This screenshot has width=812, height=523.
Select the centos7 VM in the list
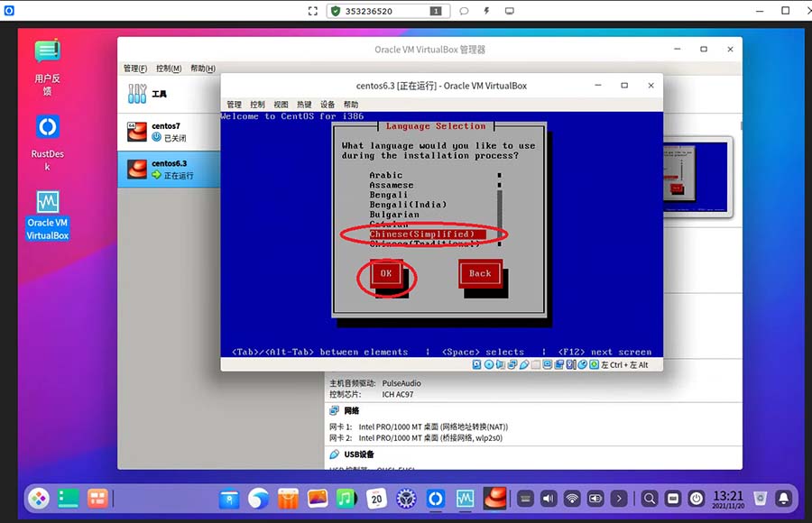169,132
